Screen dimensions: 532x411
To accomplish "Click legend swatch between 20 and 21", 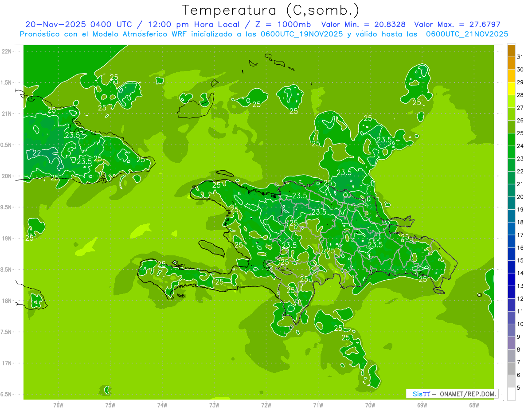I will (x=511, y=190).
